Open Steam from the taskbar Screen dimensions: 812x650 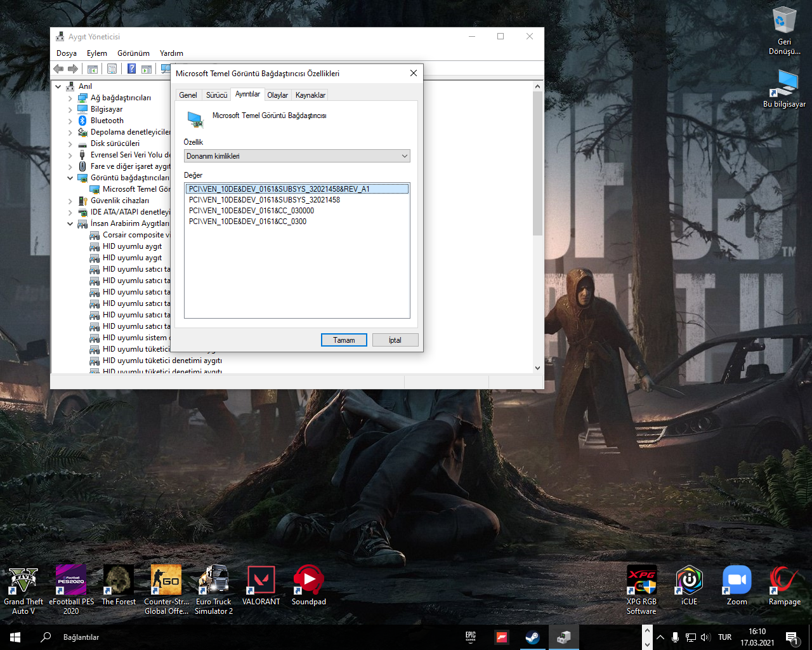coord(532,637)
